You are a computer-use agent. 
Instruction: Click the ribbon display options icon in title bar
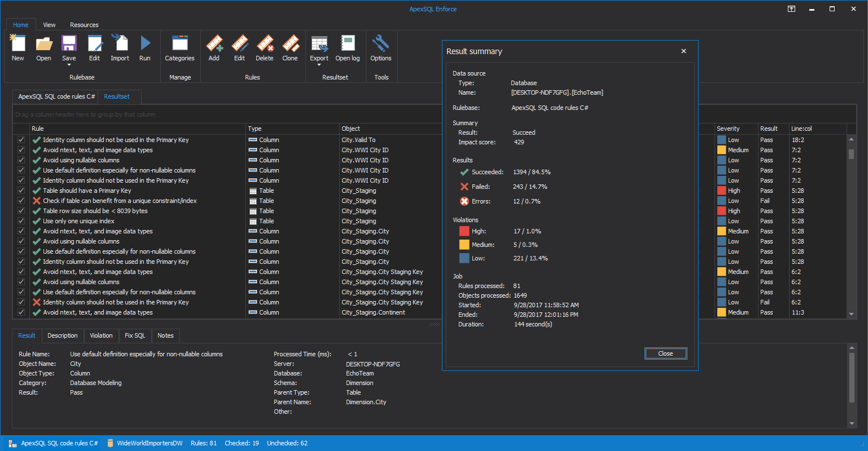[792, 9]
